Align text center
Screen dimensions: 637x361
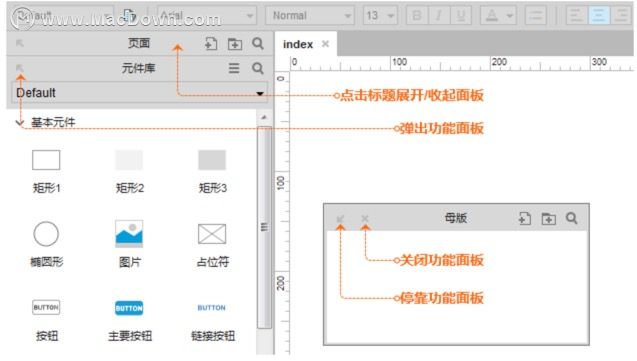[x=599, y=15]
